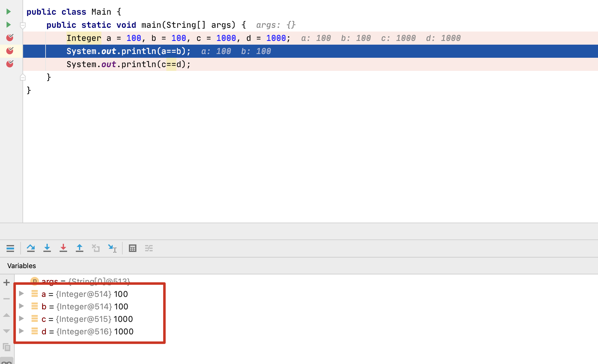Run the Main class from gutter arrow

9,12
